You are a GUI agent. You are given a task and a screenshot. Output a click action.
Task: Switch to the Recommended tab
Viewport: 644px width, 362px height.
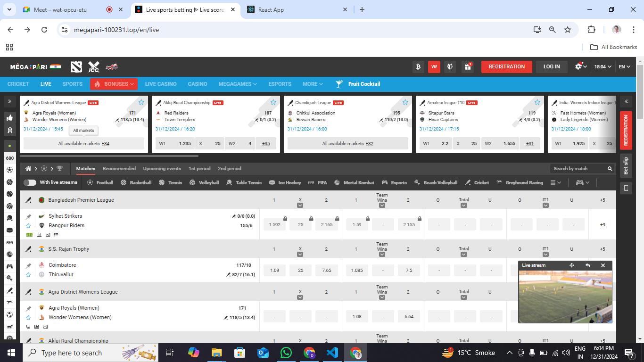click(119, 169)
